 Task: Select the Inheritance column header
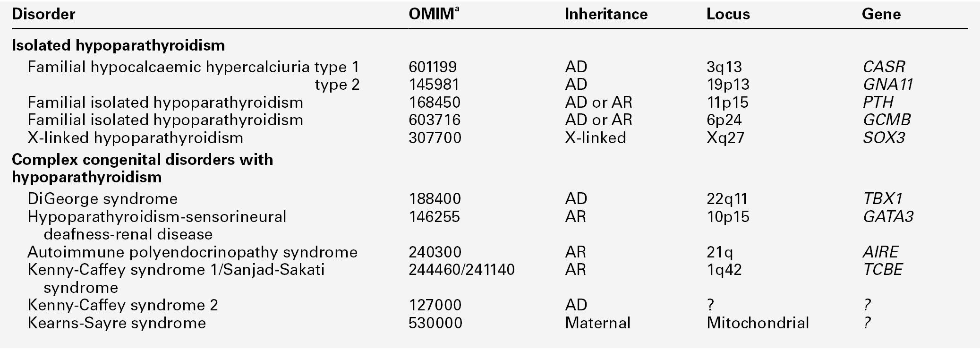606,14
